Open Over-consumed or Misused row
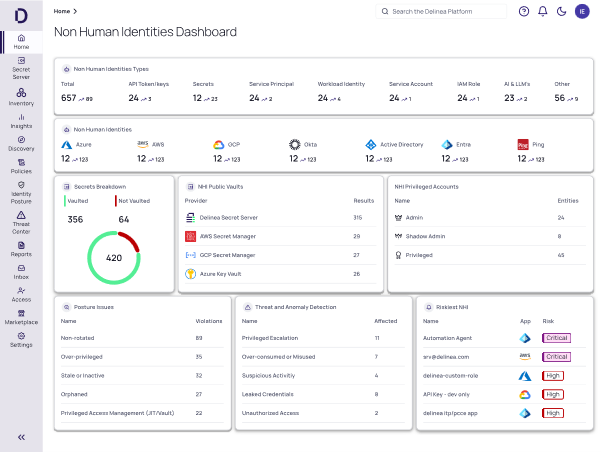Viewport: 601px width, 452px height. [x=323, y=357]
